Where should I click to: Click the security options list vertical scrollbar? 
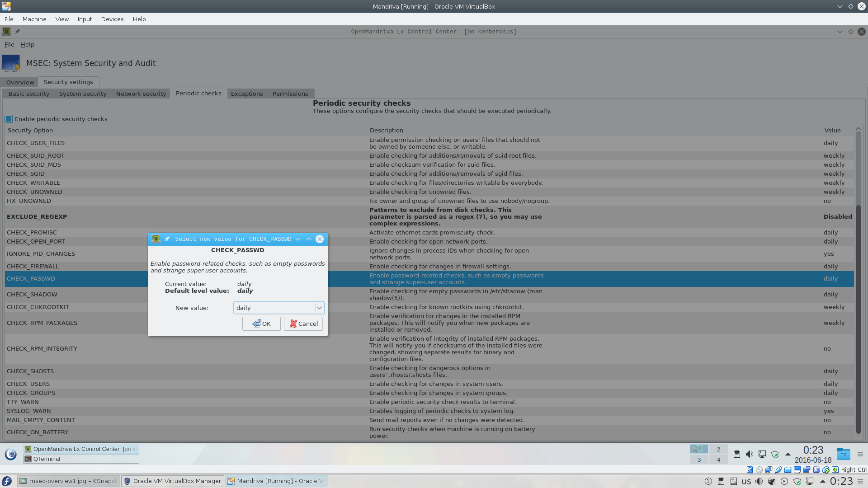click(858, 319)
